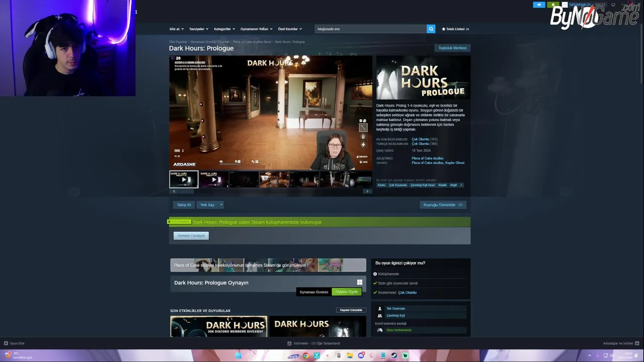Screen dimensions: 644x362
Task: Open İncelemeler Çok Olumlu link in sidebar
Action: coord(407,292)
